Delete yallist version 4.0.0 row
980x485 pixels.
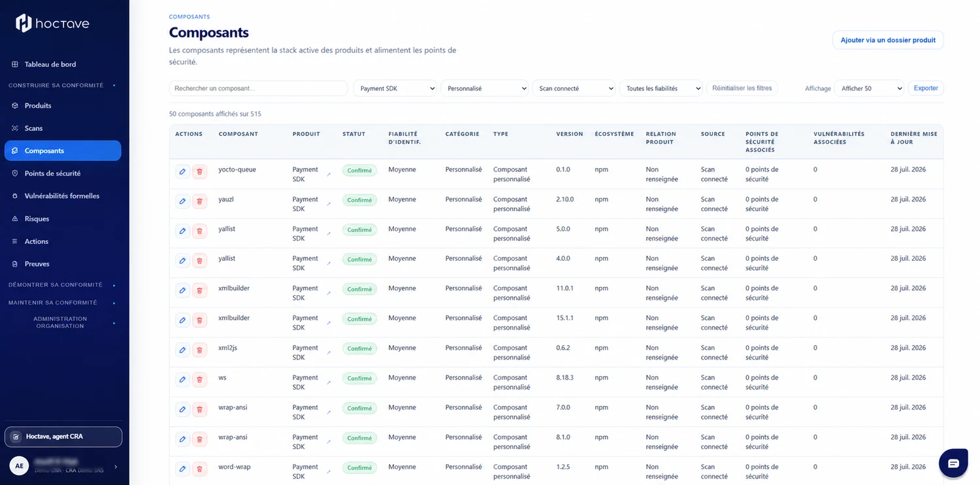[200, 261]
